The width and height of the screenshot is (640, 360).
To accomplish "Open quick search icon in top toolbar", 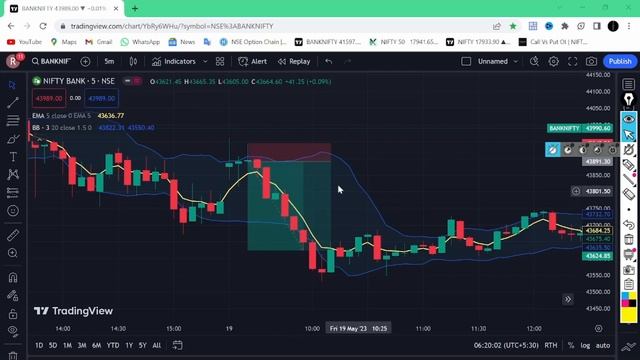I will [534, 61].
